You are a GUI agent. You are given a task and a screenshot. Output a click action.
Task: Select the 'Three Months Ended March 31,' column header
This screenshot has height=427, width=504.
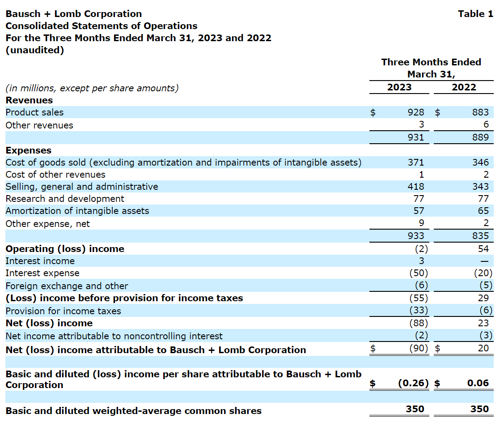[x=431, y=68]
